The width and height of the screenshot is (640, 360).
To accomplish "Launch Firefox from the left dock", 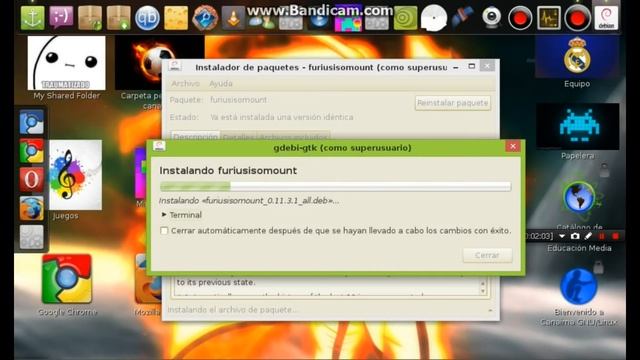I will pos(31,208).
